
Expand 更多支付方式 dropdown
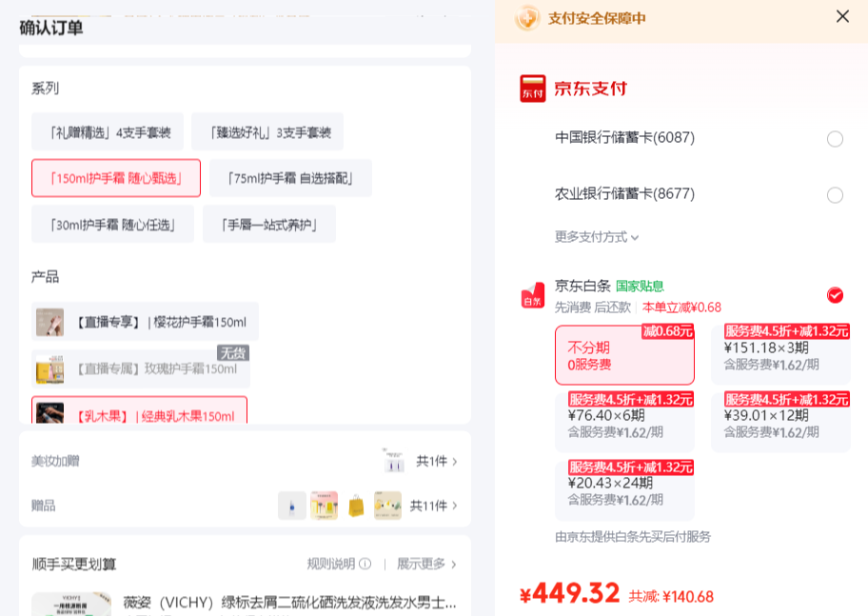pos(597,237)
